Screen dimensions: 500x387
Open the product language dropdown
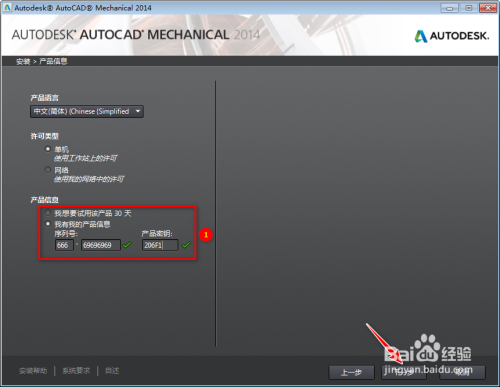(x=87, y=111)
